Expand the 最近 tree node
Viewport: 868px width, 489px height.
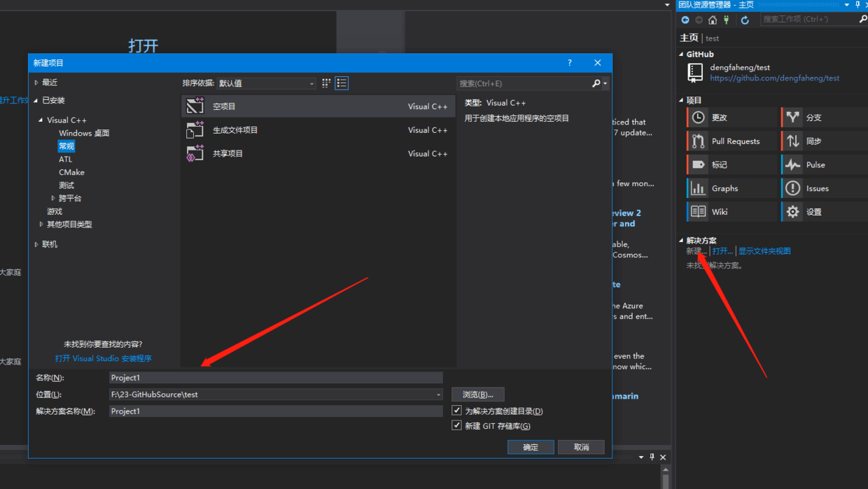(36, 83)
